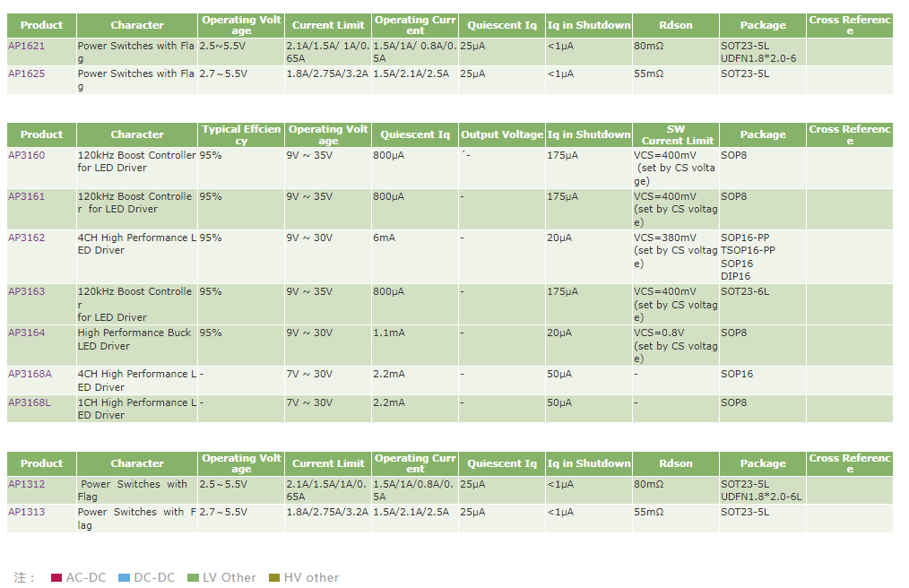
Task: Click the SOT23-6L package cell
Action: (744, 291)
